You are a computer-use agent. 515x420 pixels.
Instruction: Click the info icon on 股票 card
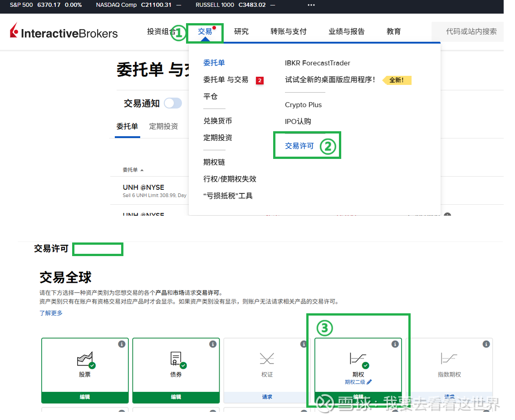(x=122, y=344)
